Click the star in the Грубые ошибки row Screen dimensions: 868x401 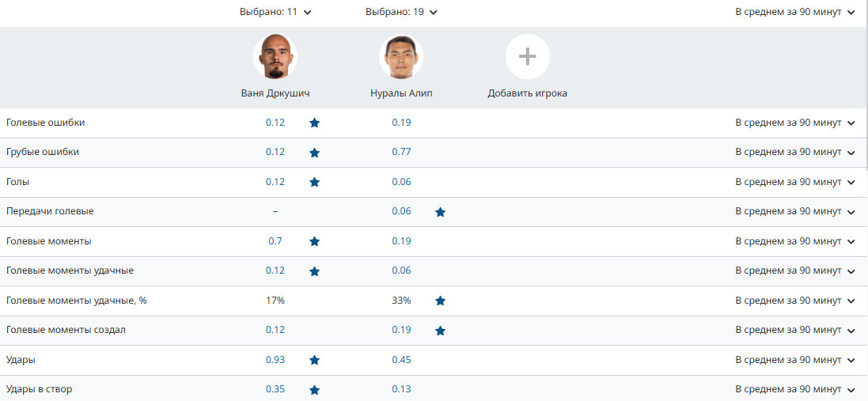coord(314,152)
